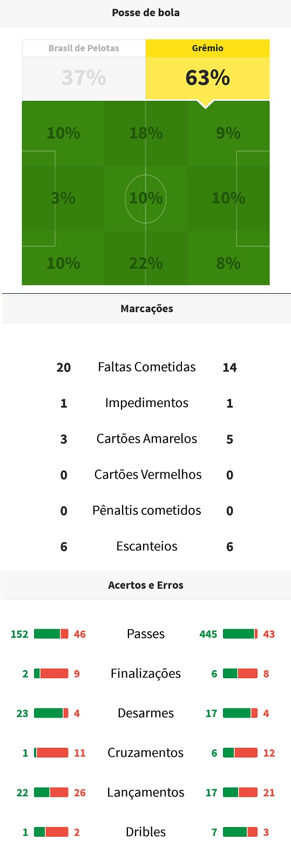Click the Posse de bola heading
The height and width of the screenshot is (868, 291).
146,12
